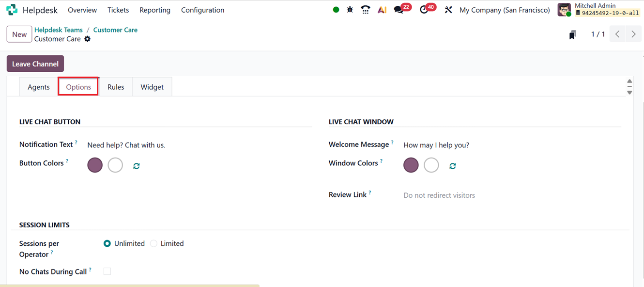
Task: Open the wrench tools icon
Action: click(x=448, y=10)
